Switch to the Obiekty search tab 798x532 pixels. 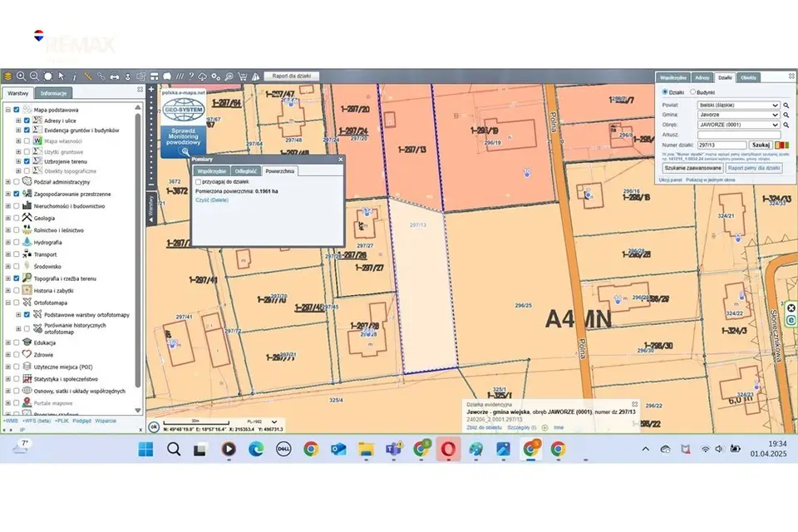point(748,78)
